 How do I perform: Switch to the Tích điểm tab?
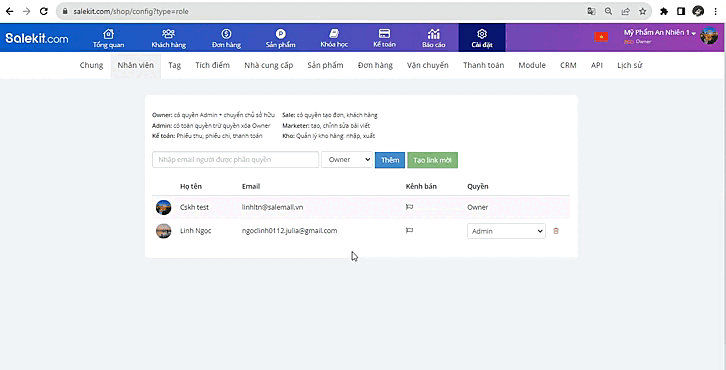click(213, 65)
